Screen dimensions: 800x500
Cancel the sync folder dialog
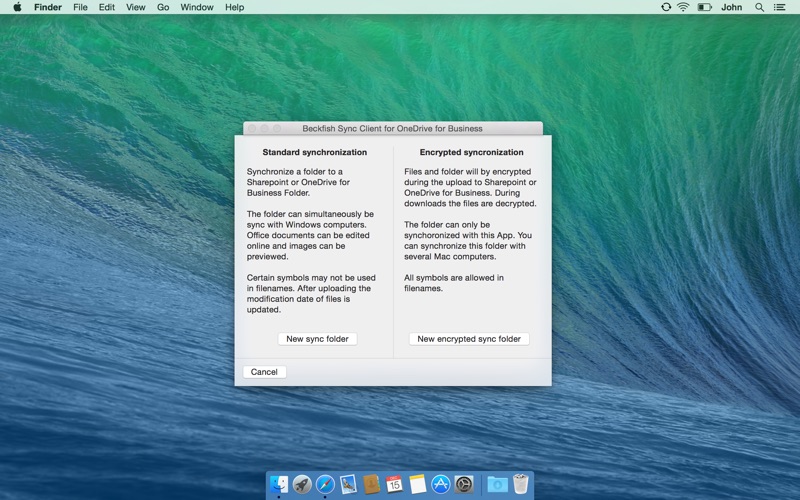(264, 372)
